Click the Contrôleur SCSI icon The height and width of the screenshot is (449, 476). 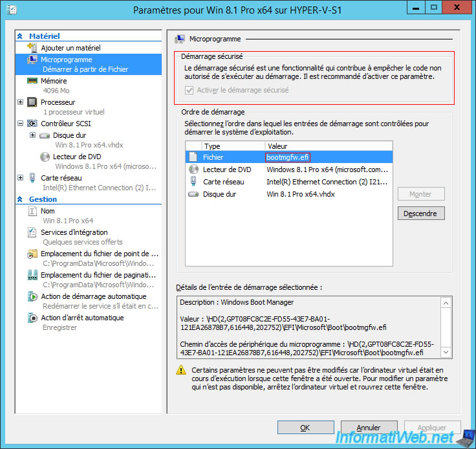click(32, 124)
